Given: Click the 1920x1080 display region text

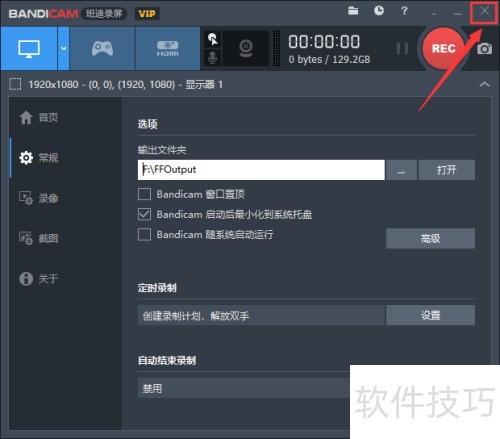Looking at the screenshot, I should 125,84.
